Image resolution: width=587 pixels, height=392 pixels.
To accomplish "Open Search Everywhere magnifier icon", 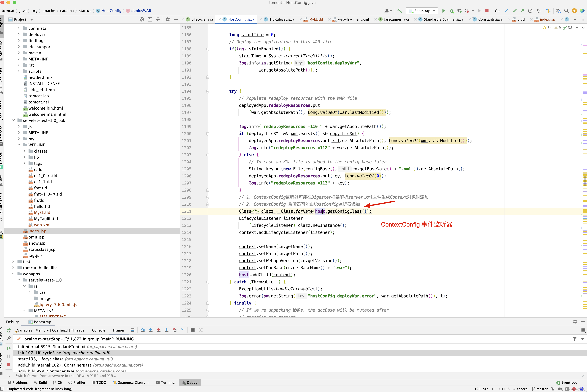I will [x=566, y=11].
